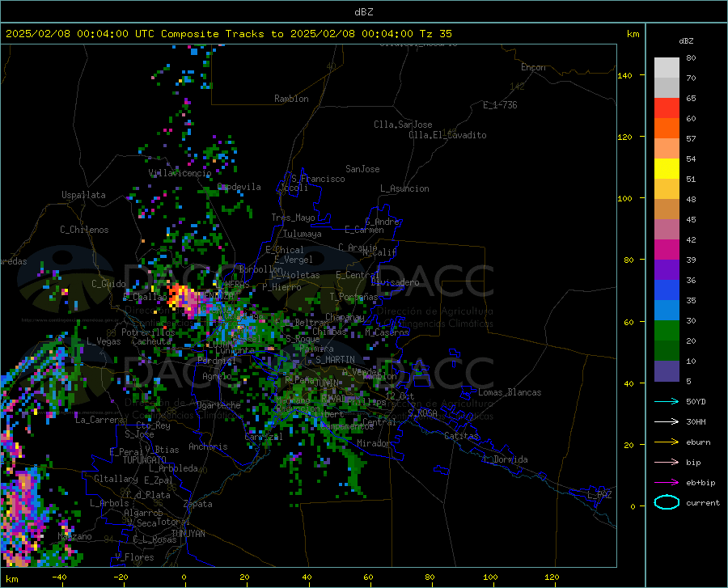Viewport: 728px width, 588px height.
Task: Select the purple 39 dBZ swatch
Action: (x=667, y=270)
